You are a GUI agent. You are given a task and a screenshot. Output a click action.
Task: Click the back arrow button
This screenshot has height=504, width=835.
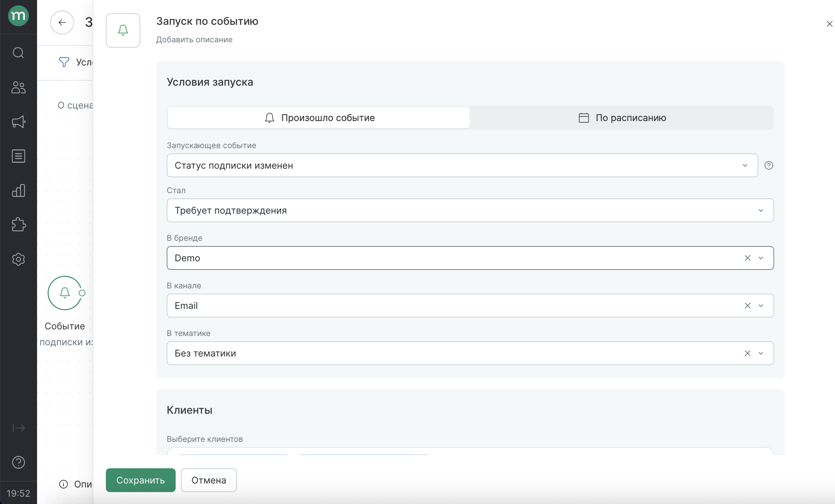coord(62,22)
